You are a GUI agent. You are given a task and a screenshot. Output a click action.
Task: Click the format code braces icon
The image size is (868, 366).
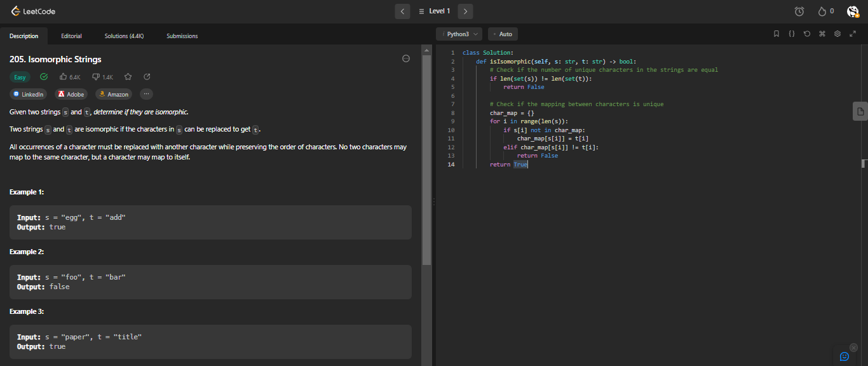point(791,34)
